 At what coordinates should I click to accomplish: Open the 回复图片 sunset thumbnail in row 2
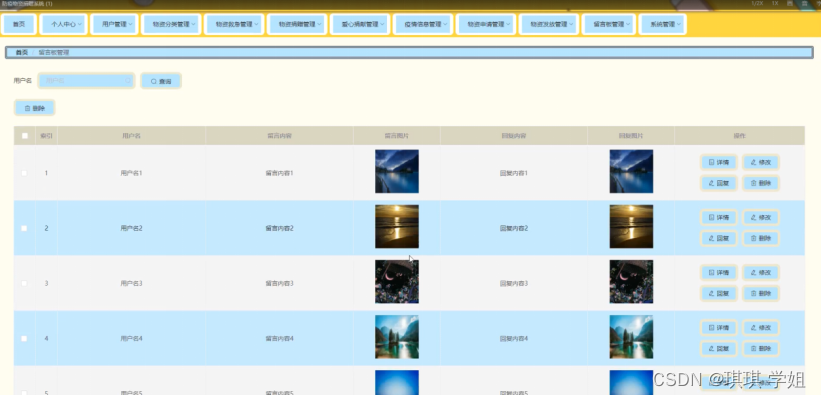click(631, 226)
